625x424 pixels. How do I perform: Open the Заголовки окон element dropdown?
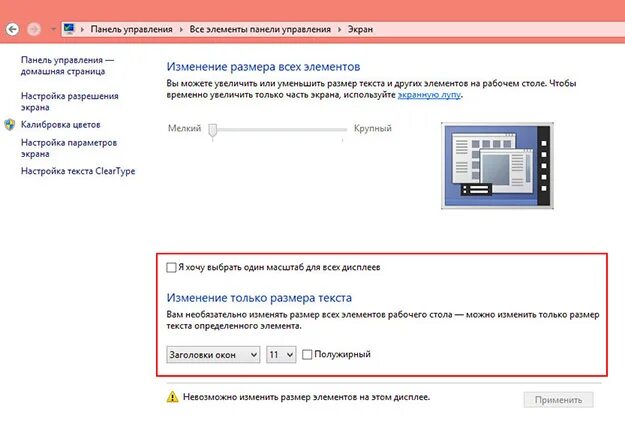point(213,355)
